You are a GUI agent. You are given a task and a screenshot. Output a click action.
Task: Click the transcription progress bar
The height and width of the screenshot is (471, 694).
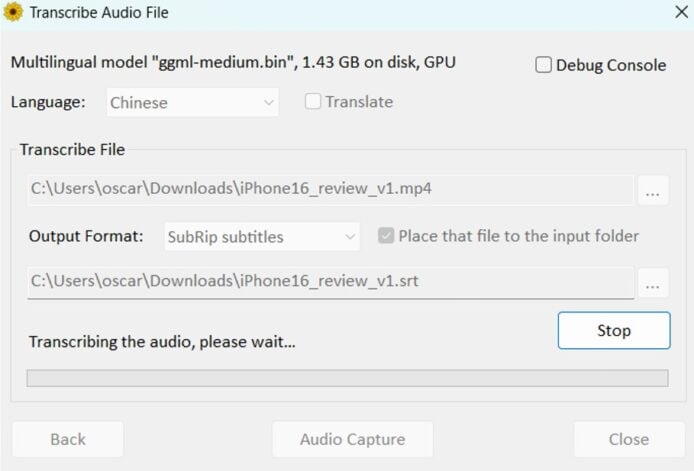347,378
